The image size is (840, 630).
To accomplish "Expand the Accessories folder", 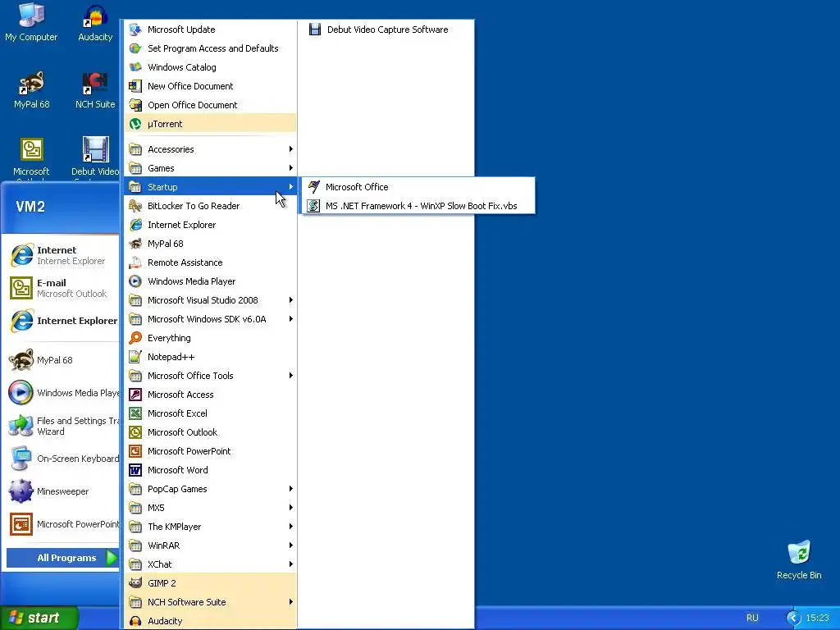I will [x=210, y=149].
